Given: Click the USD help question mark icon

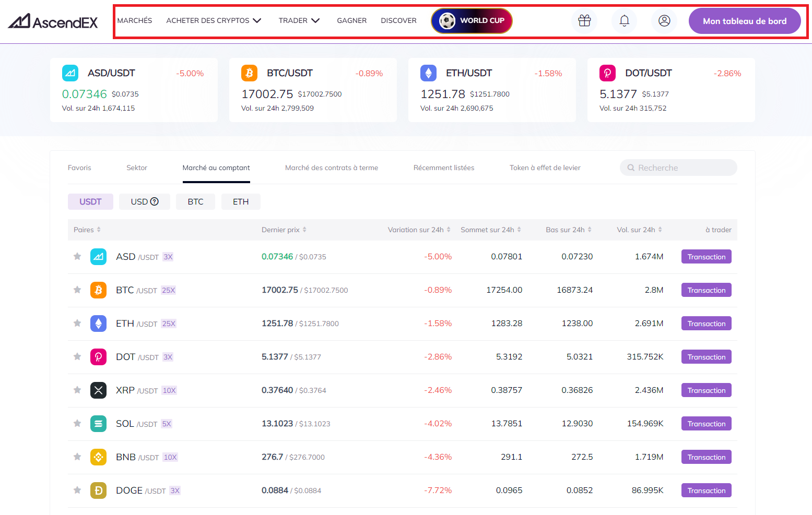Looking at the screenshot, I should click(x=155, y=201).
